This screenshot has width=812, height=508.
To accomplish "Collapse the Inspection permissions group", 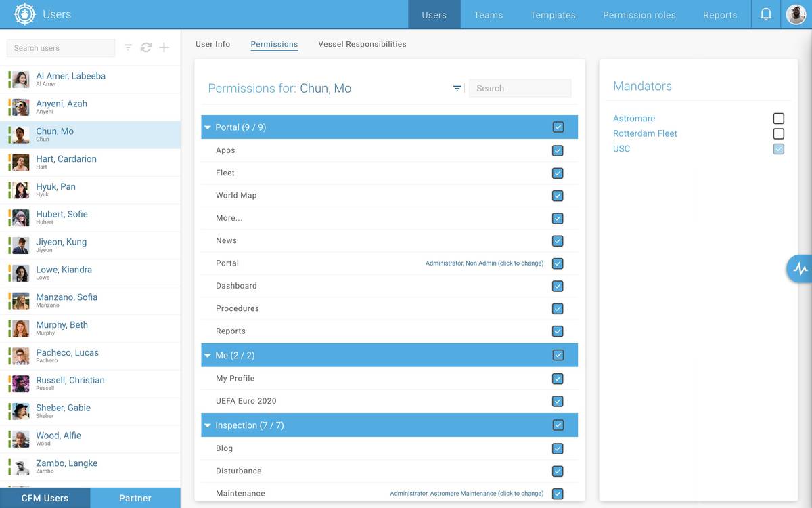I will click(207, 425).
